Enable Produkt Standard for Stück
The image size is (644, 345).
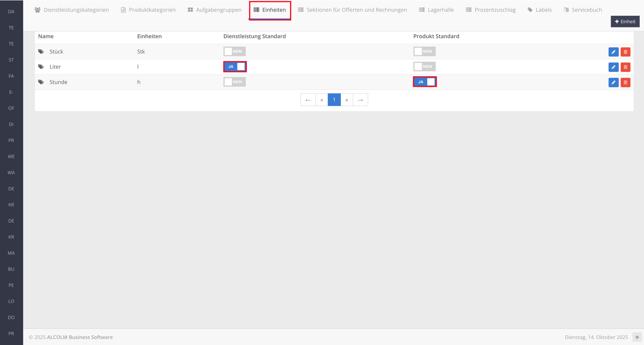click(x=424, y=51)
